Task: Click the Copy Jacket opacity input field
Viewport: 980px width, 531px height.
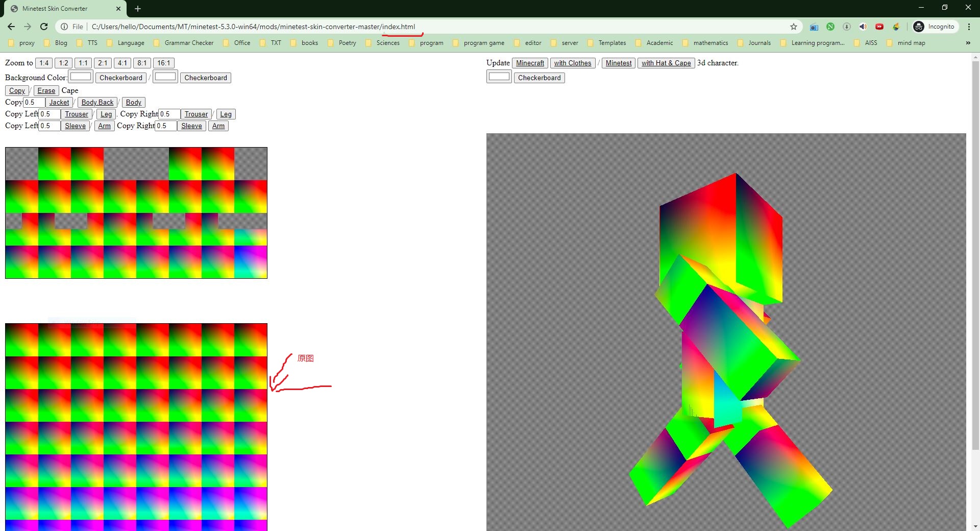Action: pyautogui.click(x=34, y=102)
